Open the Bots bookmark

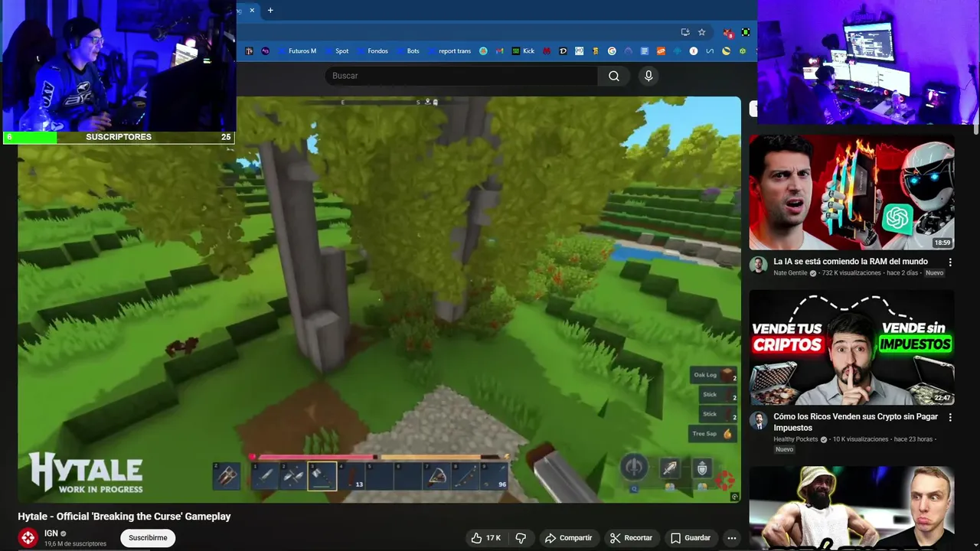coord(408,51)
